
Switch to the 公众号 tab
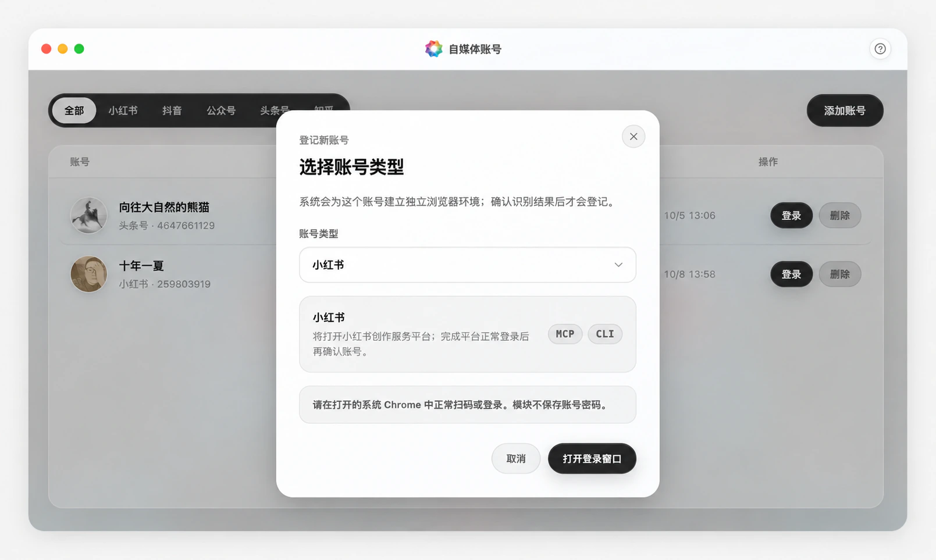pyautogui.click(x=221, y=110)
